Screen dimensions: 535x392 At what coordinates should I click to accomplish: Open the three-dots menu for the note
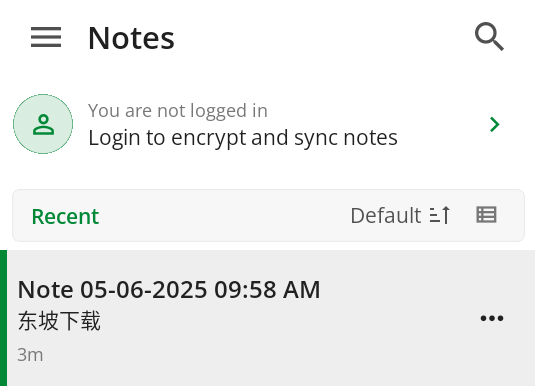[x=492, y=318]
